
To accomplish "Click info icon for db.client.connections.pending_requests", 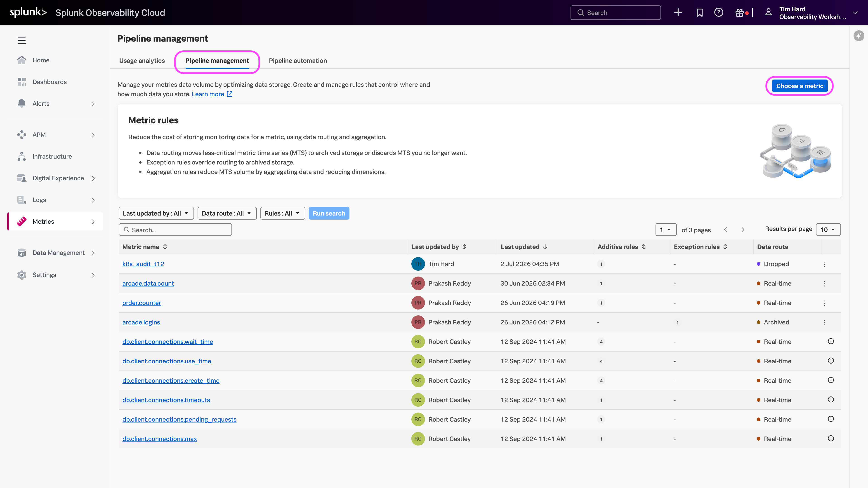I will (831, 419).
